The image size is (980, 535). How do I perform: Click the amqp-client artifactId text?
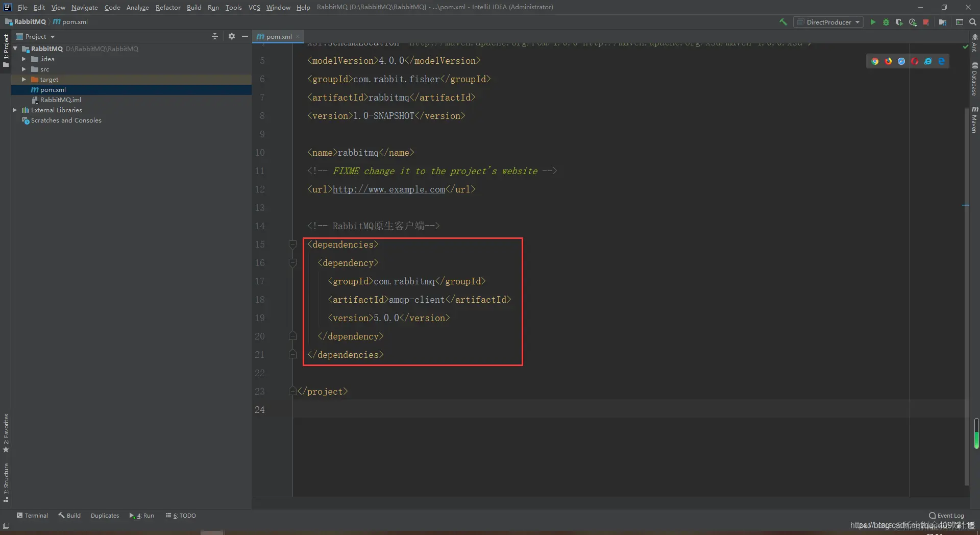click(416, 300)
